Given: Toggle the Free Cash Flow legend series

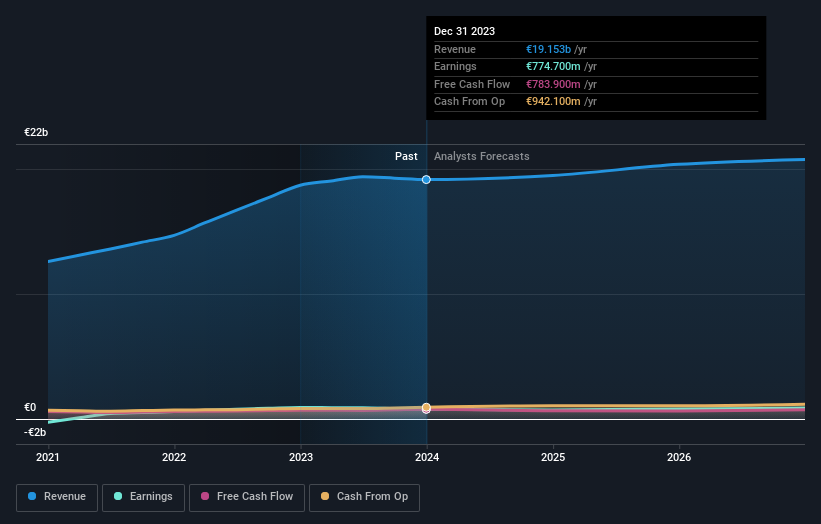Looking at the screenshot, I should pos(247,497).
